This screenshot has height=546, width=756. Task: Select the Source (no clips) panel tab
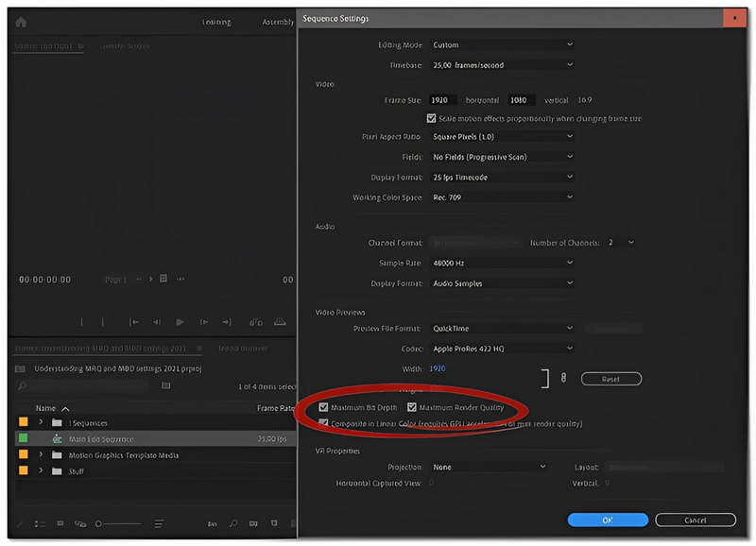pos(43,46)
